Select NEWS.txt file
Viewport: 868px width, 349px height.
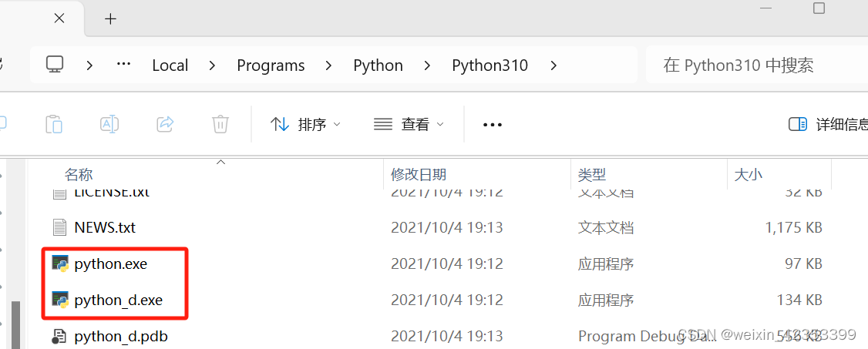(105, 227)
